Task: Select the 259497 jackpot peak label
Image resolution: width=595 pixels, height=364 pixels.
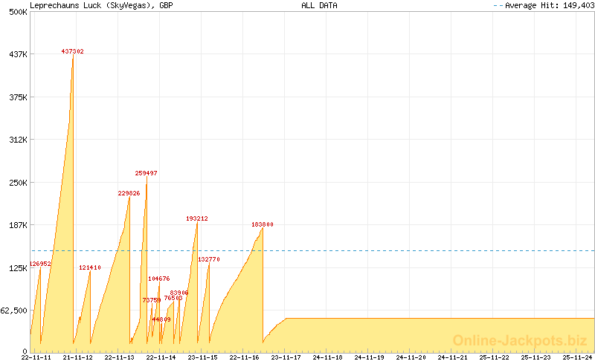Action: tap(146, 173)
